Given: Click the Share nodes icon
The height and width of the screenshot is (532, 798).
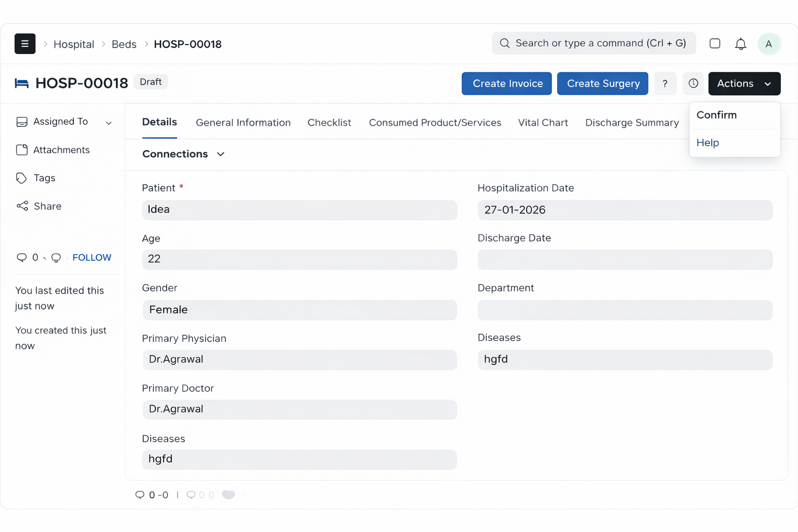Looking at the screenshot, I should [22, 206].
